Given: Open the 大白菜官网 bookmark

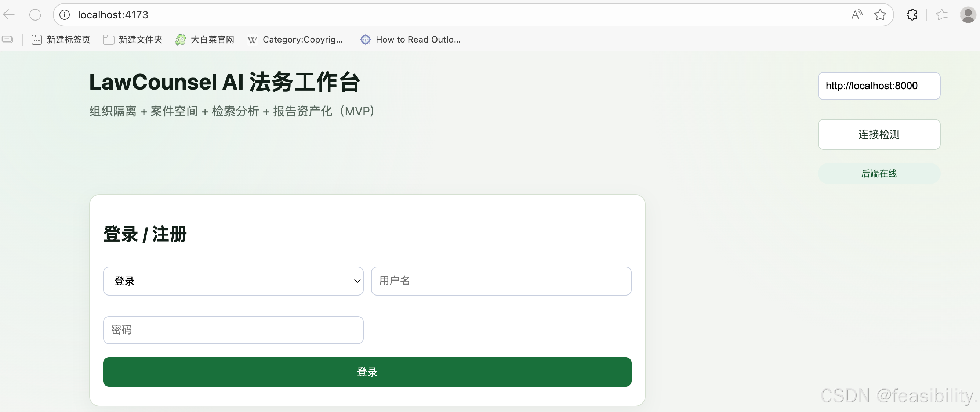Looking at the screenshot, I should 205,40.
